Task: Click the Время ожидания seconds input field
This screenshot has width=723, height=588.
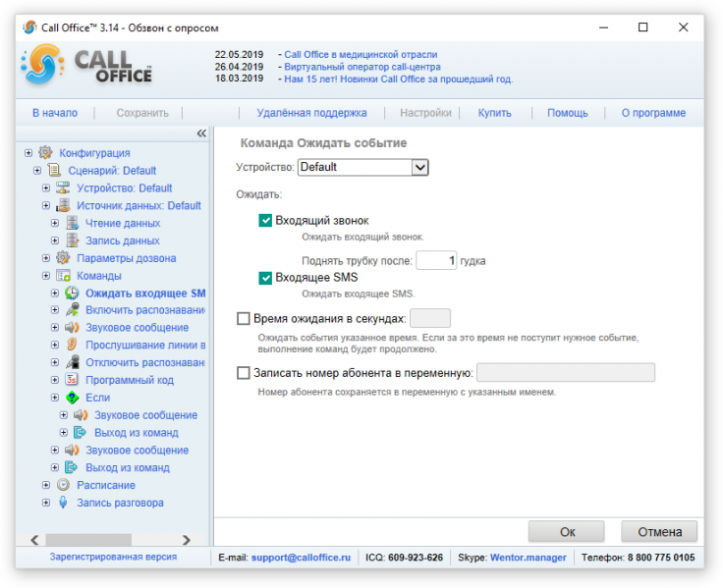Action: click(430, 318)
